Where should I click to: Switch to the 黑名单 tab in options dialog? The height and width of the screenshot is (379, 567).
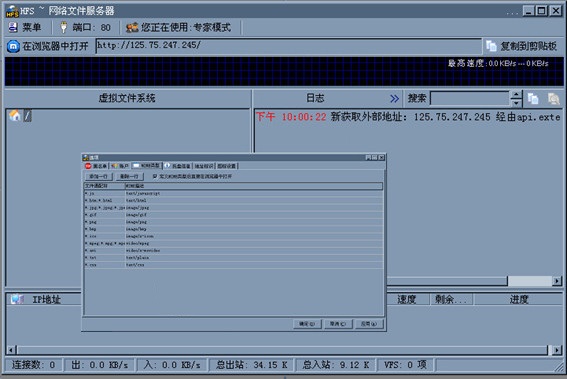pyautogui.click(x=96, y=166)
